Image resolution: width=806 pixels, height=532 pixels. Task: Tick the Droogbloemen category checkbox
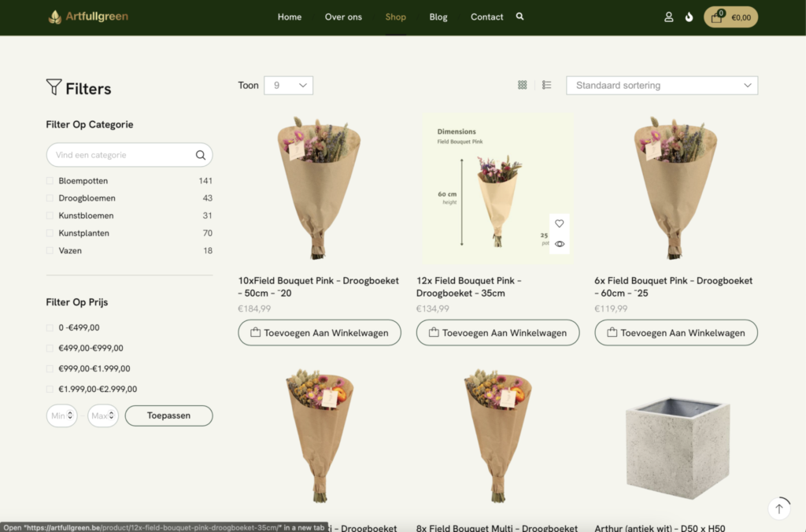pos(50,198)
